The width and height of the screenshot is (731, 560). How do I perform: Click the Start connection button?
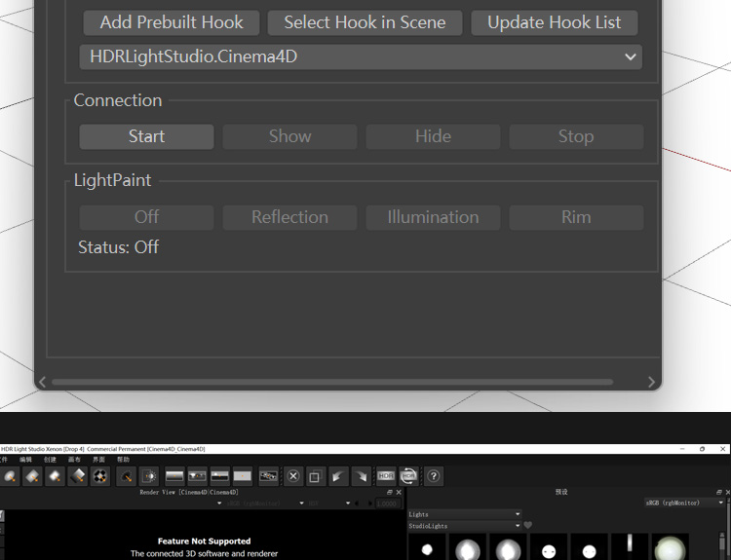point(146,136)
